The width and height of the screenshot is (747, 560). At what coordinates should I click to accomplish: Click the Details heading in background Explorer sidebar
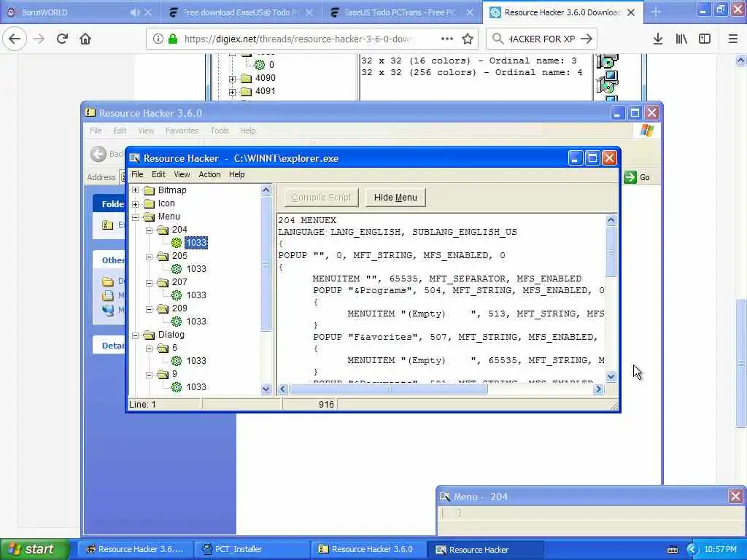tap(113, 346)
